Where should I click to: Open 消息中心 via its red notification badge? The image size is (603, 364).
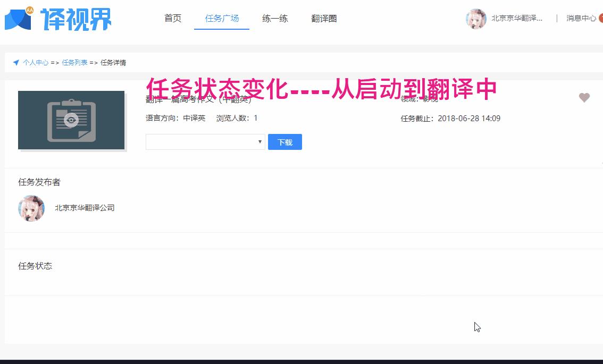coord(600,18)
